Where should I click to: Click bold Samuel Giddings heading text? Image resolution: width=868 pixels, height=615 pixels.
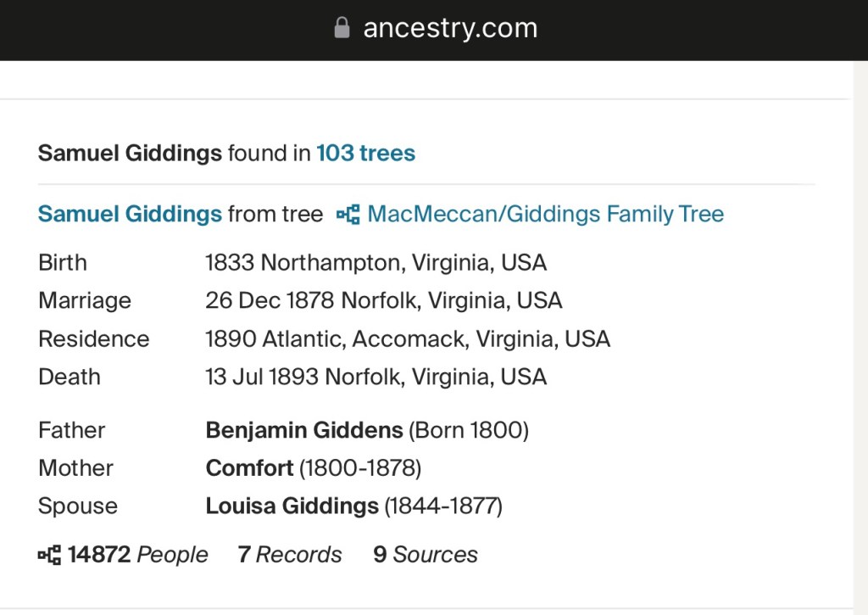(130, 154)
